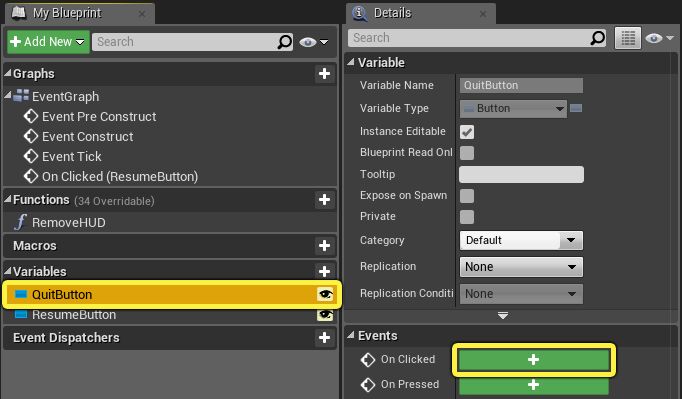Click On Clicked (ResumeButton) diamond icon
The width and height of the screenshot is (682, 399).
(x=31, y=176)
